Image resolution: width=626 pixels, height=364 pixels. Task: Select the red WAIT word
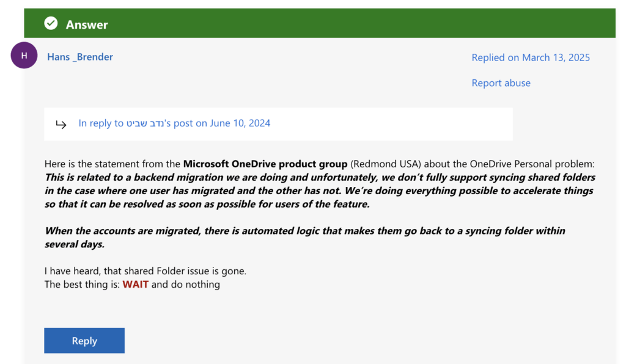(135, 284)
